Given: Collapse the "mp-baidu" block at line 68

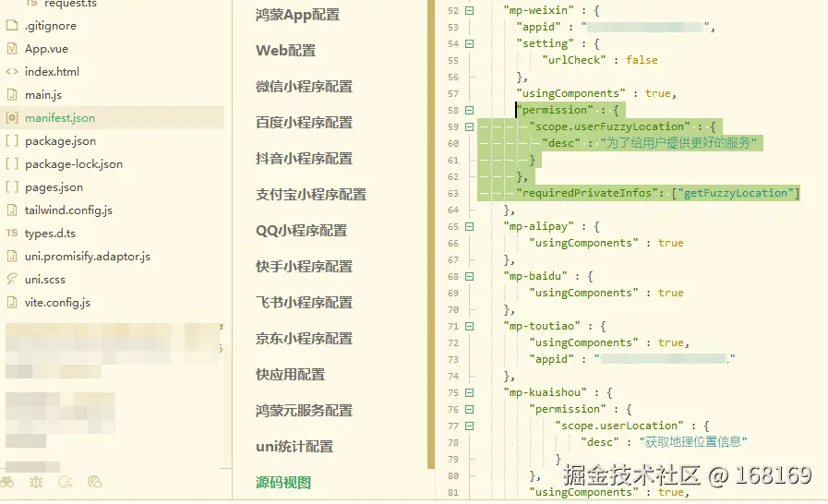Looking at the screenshot, I should [470, 276].
